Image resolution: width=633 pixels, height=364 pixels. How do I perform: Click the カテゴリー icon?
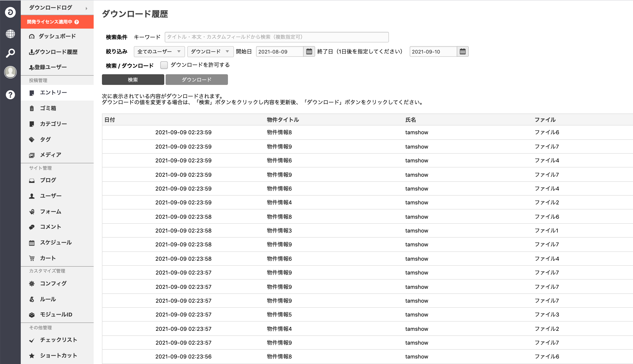point(32,124)
